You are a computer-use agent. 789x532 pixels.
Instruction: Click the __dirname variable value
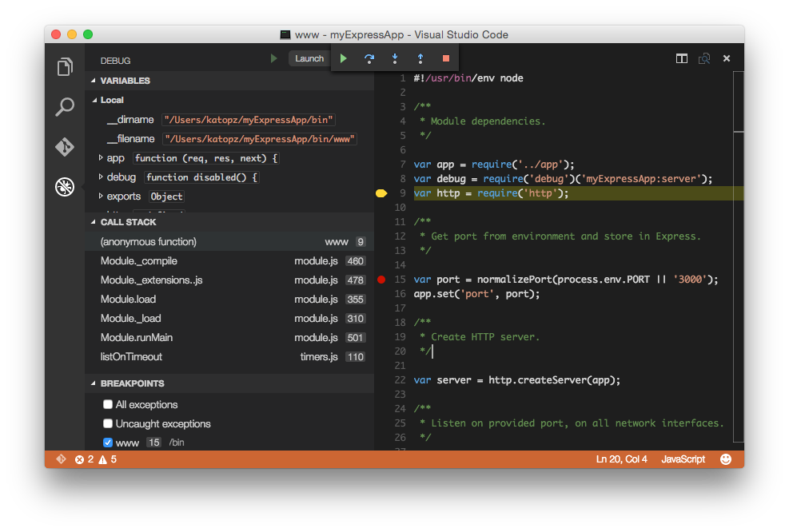(249, 120)
